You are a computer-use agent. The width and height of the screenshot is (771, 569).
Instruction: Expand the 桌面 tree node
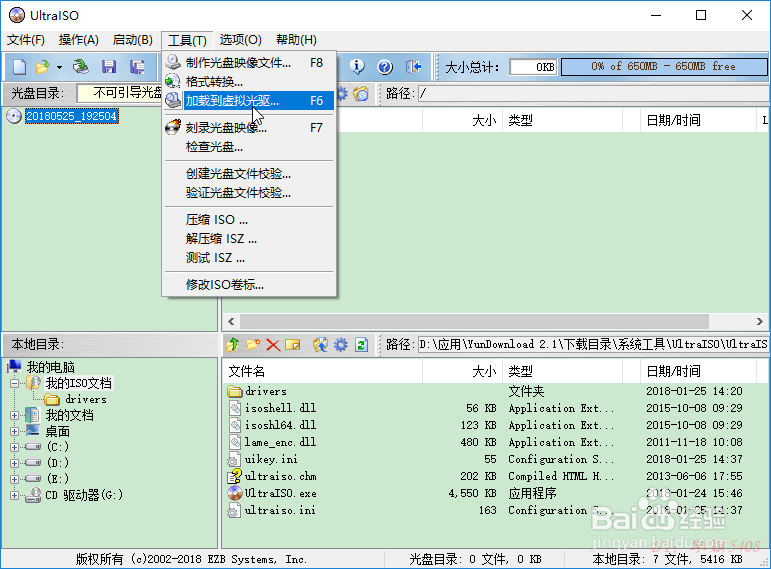[14, 431]
